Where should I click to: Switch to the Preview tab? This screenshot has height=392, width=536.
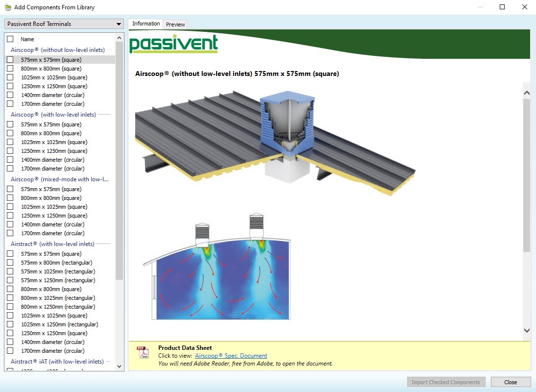point(175,24)
